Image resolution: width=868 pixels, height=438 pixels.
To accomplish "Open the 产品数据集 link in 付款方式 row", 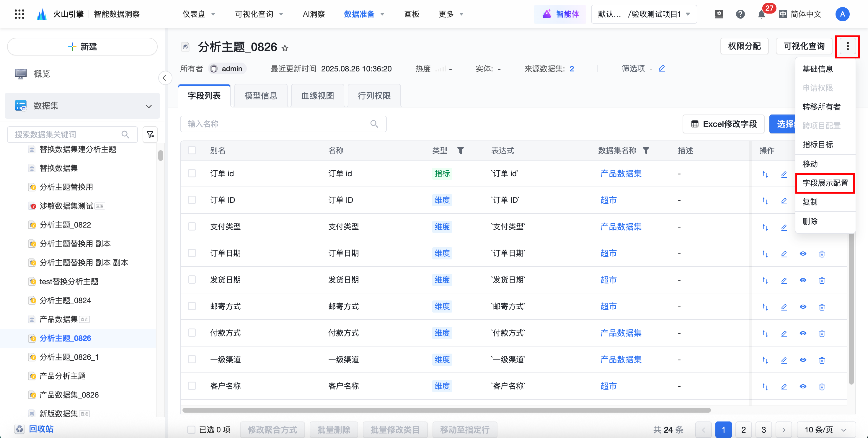I will coord(621,333).
